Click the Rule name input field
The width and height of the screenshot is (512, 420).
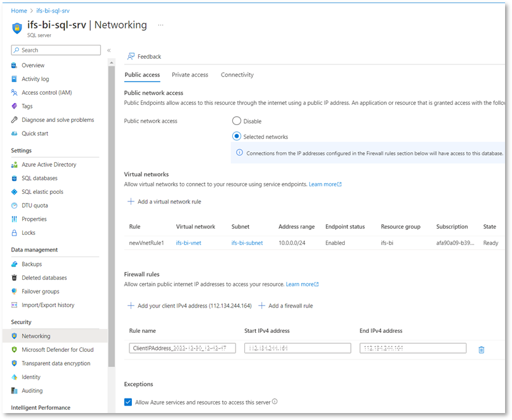click(182, 348)
